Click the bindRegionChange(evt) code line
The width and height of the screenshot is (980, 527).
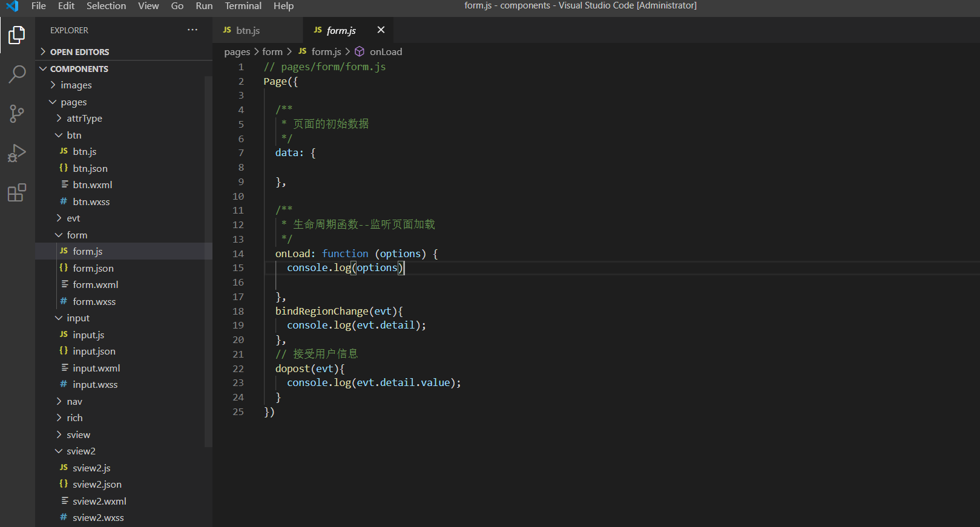(x=339, y=311)
